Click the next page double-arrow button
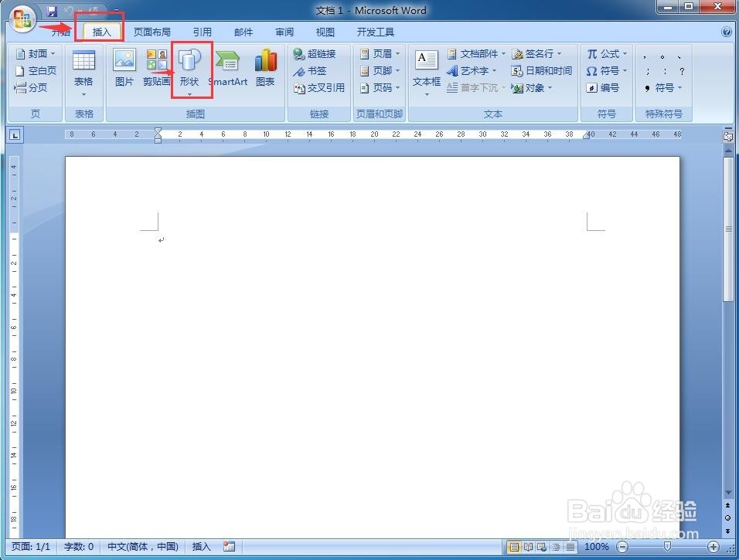The height and width of the screenshot is (560, 739). (727, 531)
